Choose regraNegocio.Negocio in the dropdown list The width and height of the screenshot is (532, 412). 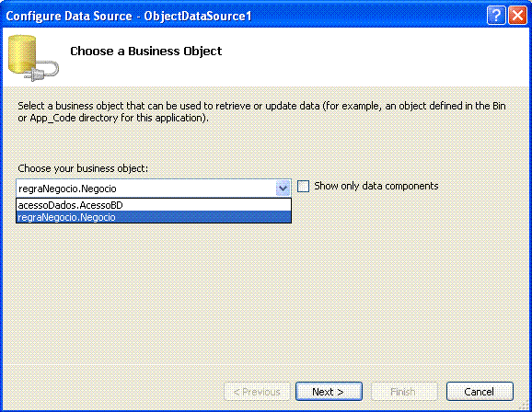(154, 217)
